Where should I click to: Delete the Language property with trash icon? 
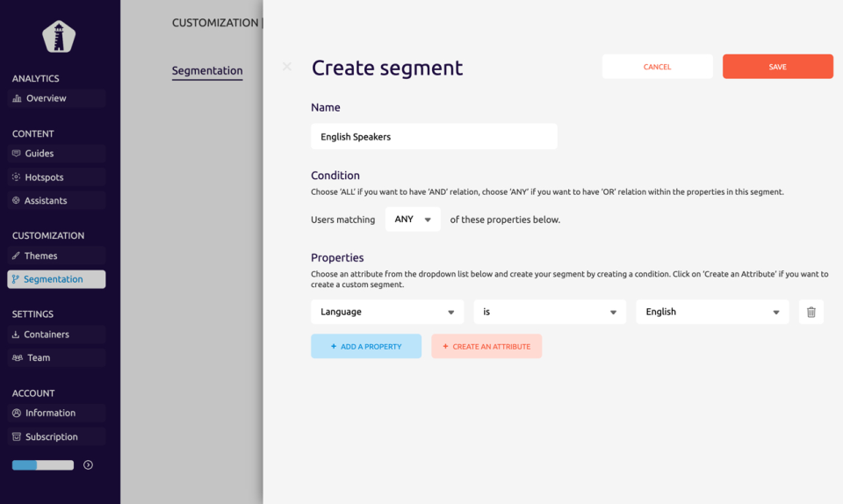(x=811, y=312)
